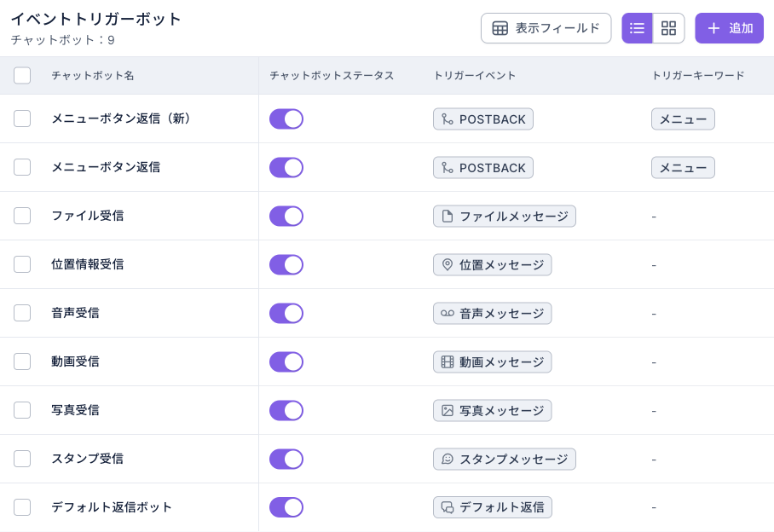Click the メニュー keyword tag in the メニューボタン返信 row
This screenshot has width=774, height=532.
[x=683, y=168]
